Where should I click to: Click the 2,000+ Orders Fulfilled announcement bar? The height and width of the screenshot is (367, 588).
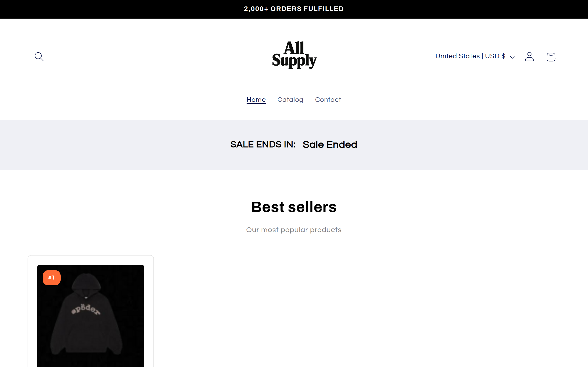coord(294,9)
